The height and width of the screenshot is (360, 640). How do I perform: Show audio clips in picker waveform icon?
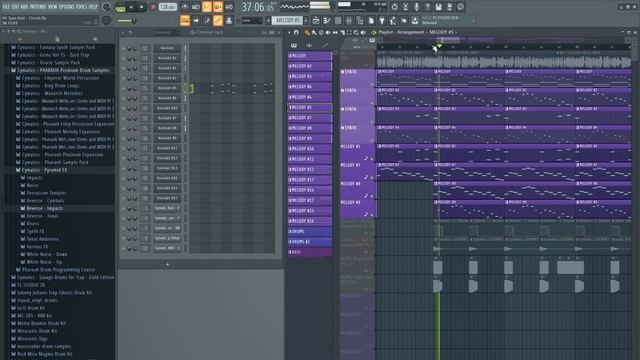(309, 45)
